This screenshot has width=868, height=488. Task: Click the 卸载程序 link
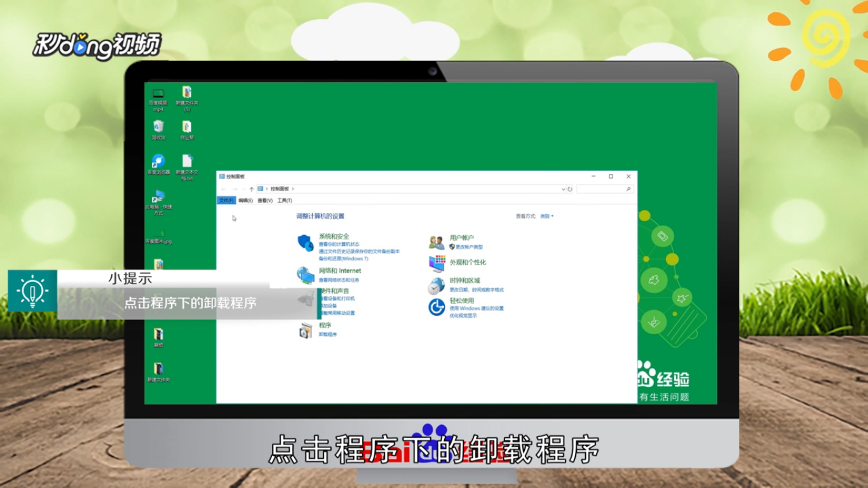(x=328, y=334)
